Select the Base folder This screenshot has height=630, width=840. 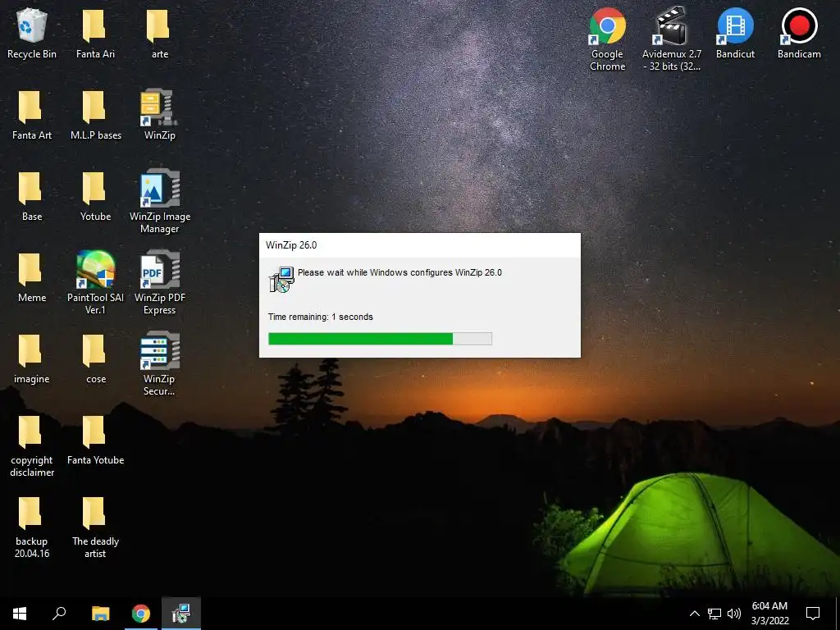tap(32, 196)
